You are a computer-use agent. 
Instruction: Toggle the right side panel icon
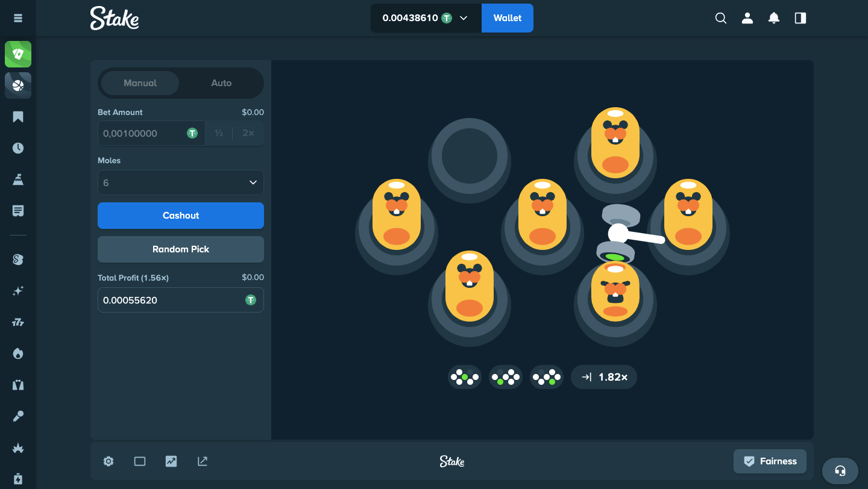(800, 18)
